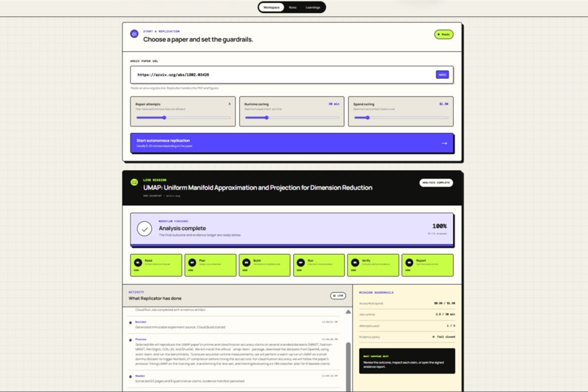Click the small ARXIV button in URL field

[x=443, y=74]
